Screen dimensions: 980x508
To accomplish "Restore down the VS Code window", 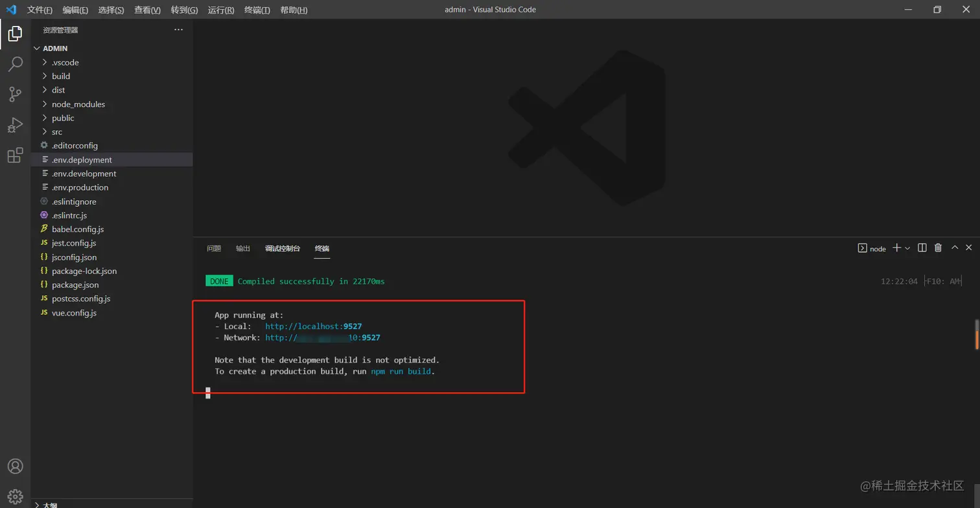I will (937, 9).
